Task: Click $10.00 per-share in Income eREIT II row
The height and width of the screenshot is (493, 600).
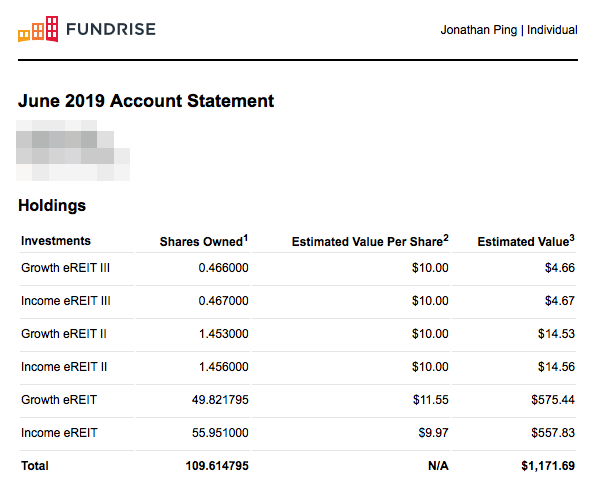Action: point(430,367)
